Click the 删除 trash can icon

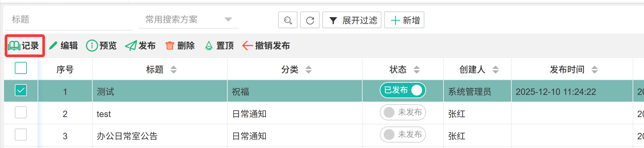click(x=170, y=46)
